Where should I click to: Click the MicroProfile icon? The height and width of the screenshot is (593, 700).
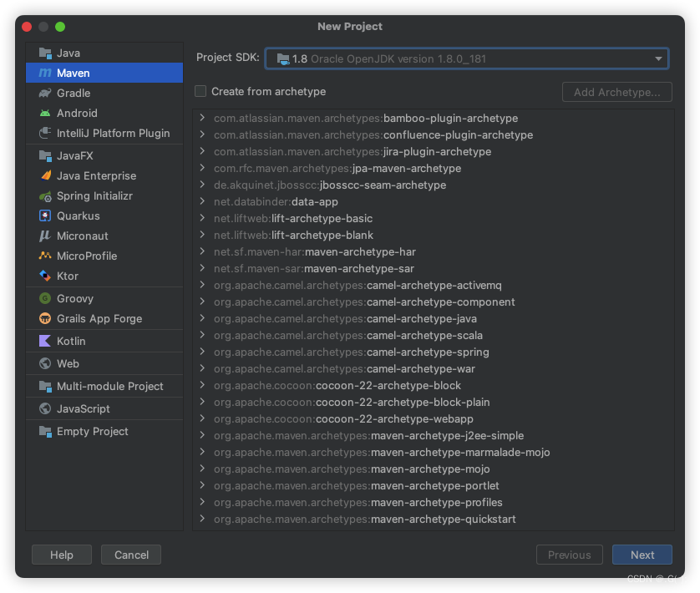(x=45, y=256)
